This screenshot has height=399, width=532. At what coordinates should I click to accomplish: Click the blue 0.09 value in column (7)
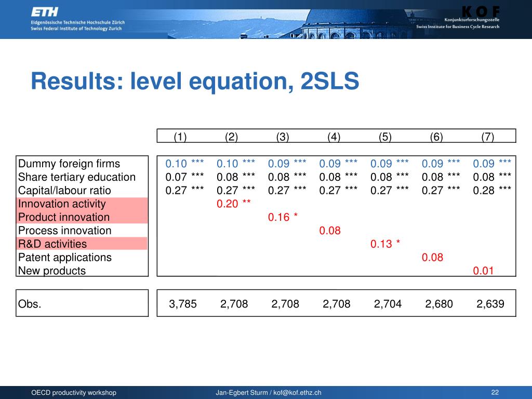[x=484, y=164]
